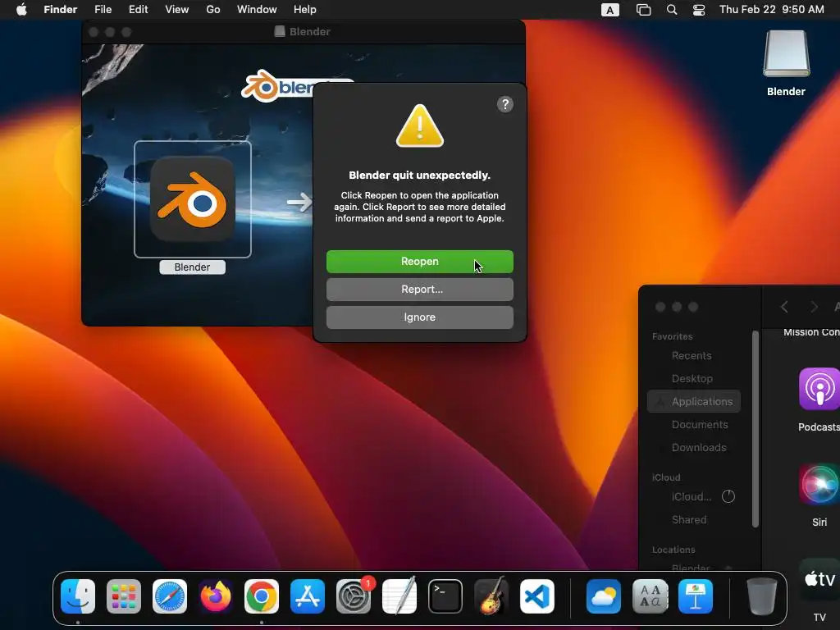
Task: Select Documents in Finder sidebar
Action: coord(694,424)
